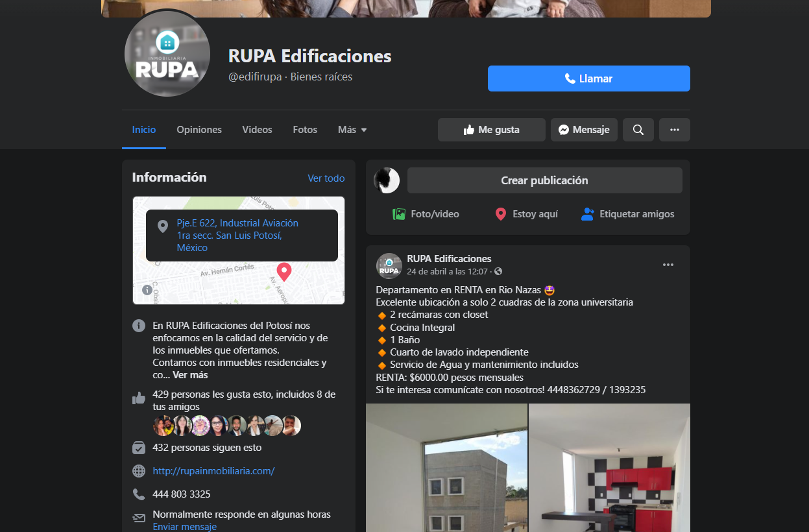Open rupainmobiliaria.com website link

213,471
